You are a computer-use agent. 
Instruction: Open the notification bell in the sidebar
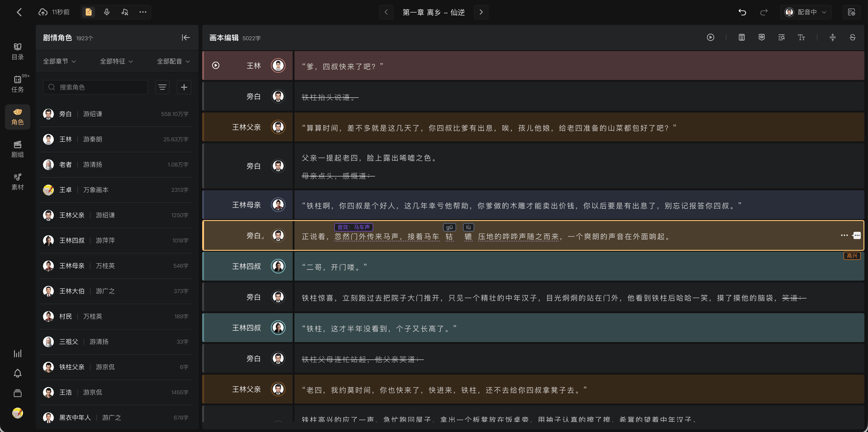(x=17, y=373)
